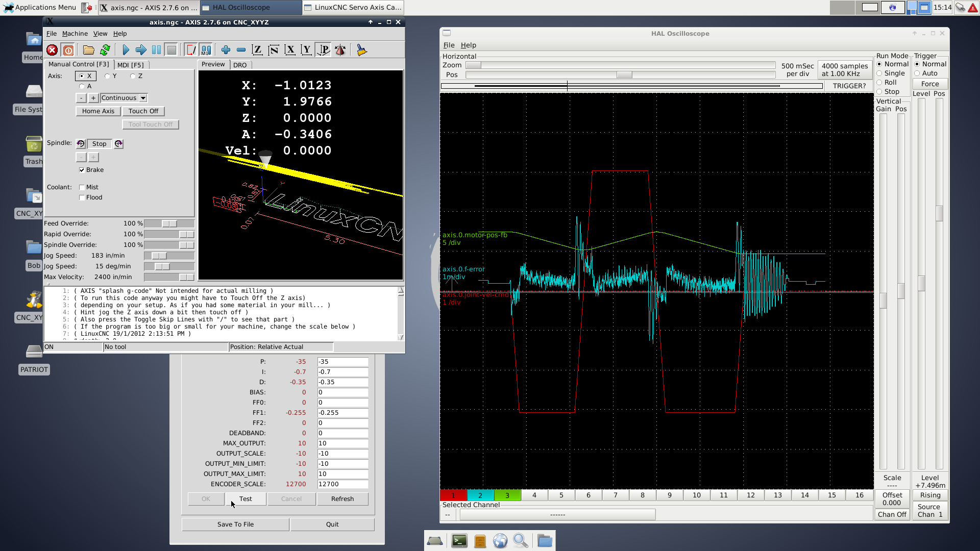Open the Applications Menu
Viewport: 980px width, 551px height.
pyautogui.click(x=40, y=7)
